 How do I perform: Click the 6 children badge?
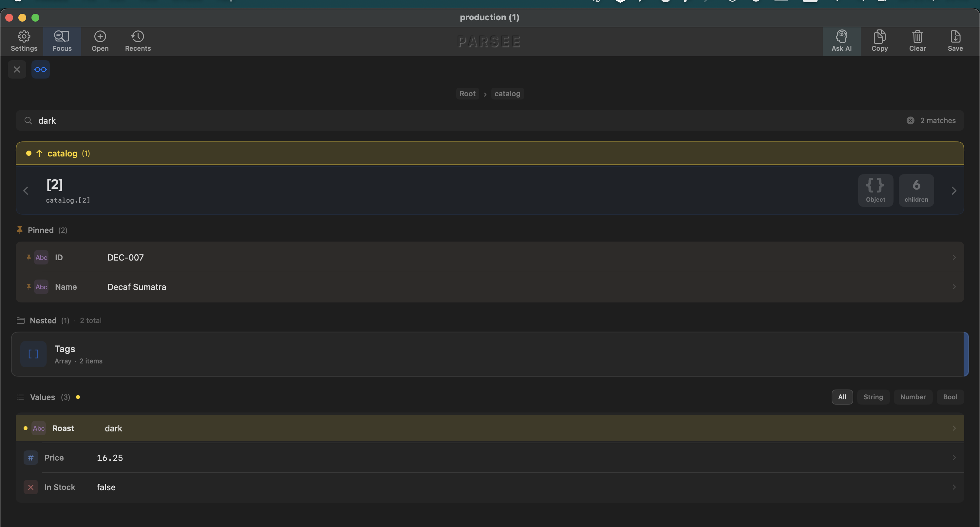[916, 190]
